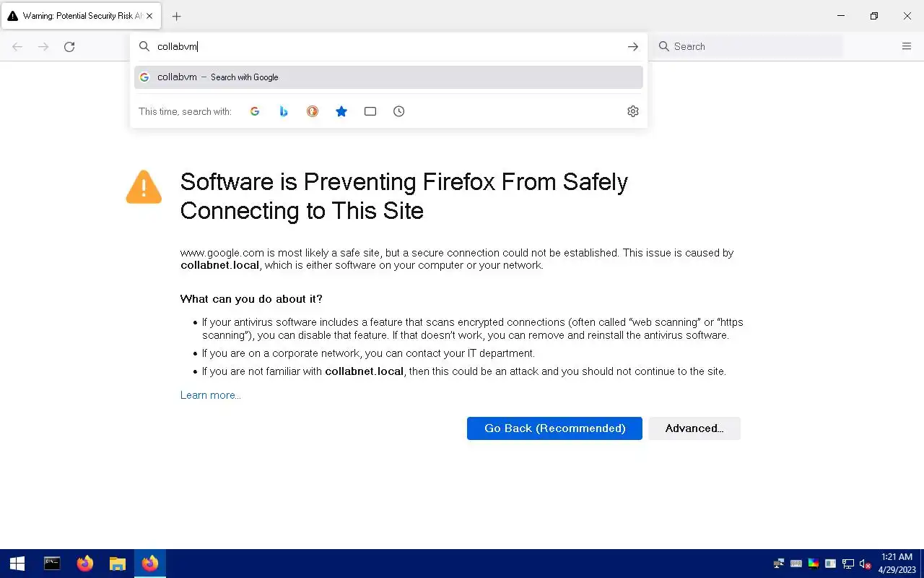
Task: Choose "collabvm – Search with Google" suggestion
Action: click(x=388, y=77)
